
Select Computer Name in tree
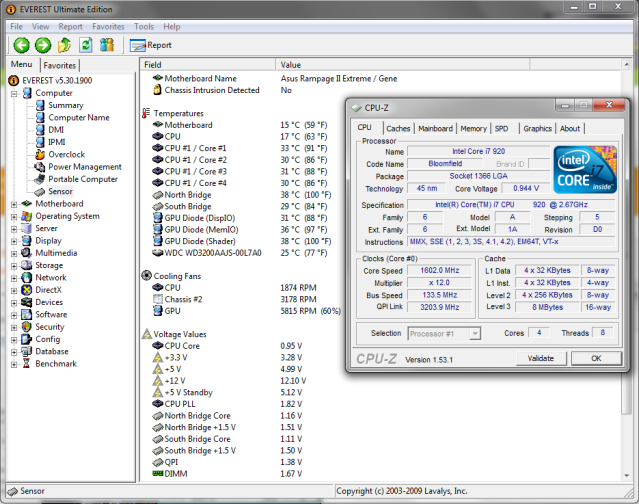point(79,117)
